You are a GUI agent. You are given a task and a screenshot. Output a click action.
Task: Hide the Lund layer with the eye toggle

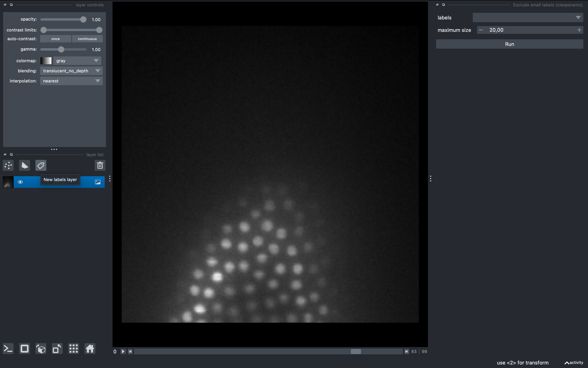coord(20,182)
